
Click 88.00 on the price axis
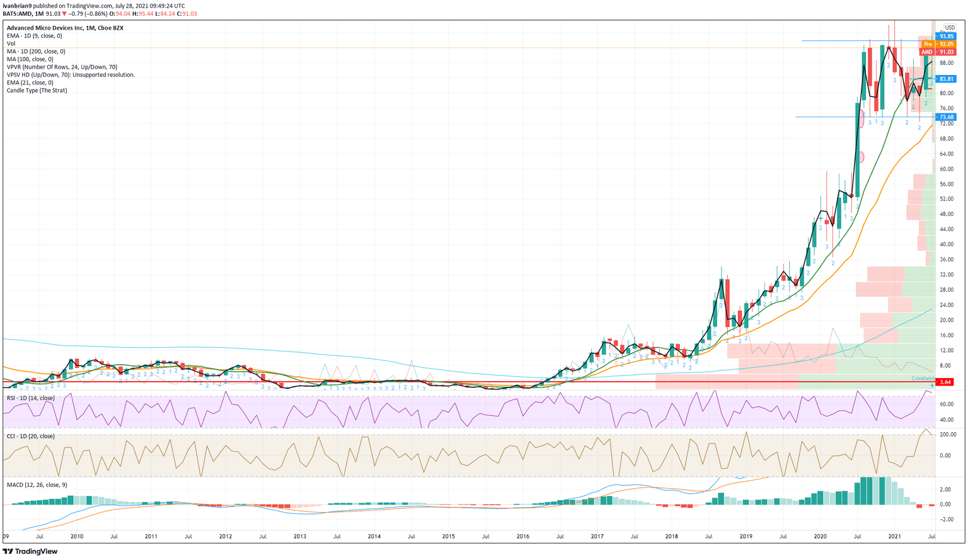[947, 63]
